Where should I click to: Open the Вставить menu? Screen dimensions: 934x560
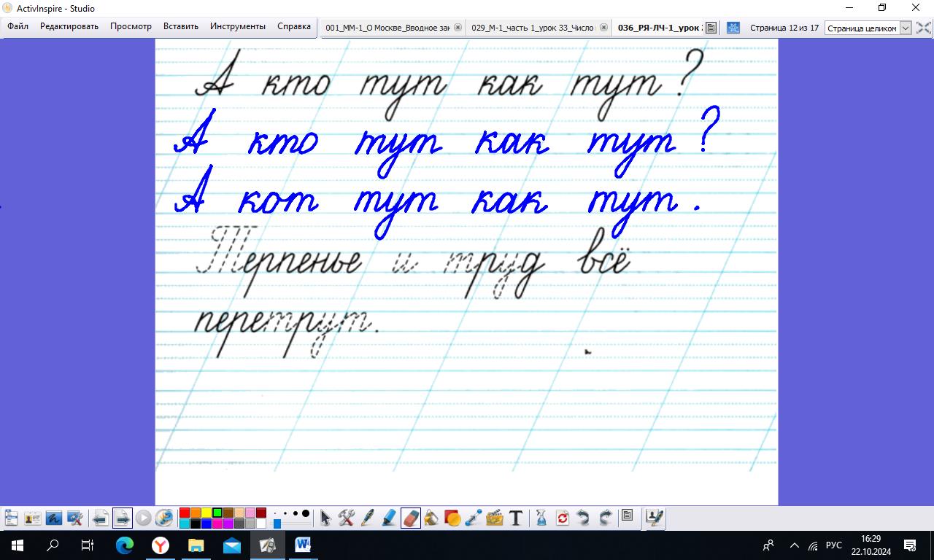(x=181, y=26)
